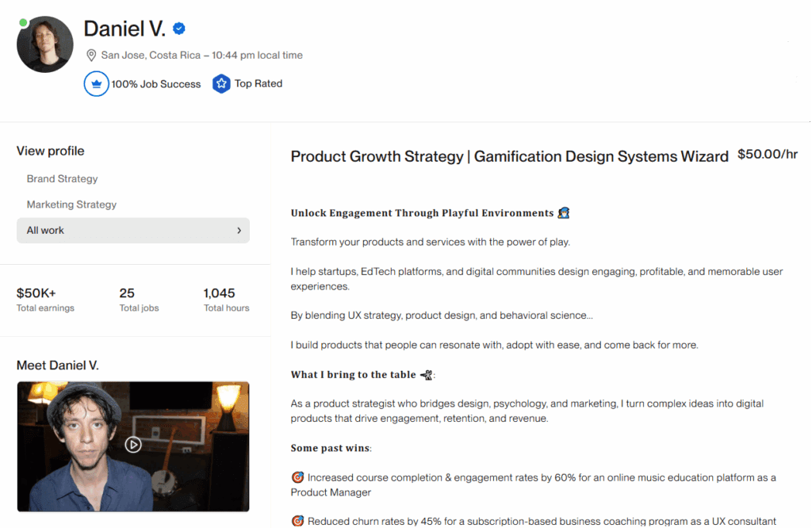Click the green online status dot

point(24,23)
